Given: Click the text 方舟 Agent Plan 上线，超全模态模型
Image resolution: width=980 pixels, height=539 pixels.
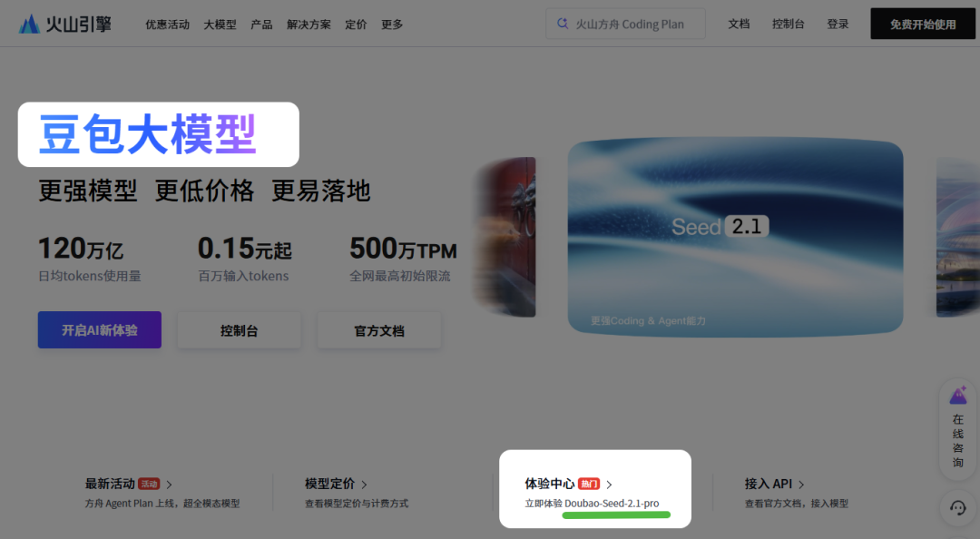Looking at the screenshot, I should [x=162, y=504].
